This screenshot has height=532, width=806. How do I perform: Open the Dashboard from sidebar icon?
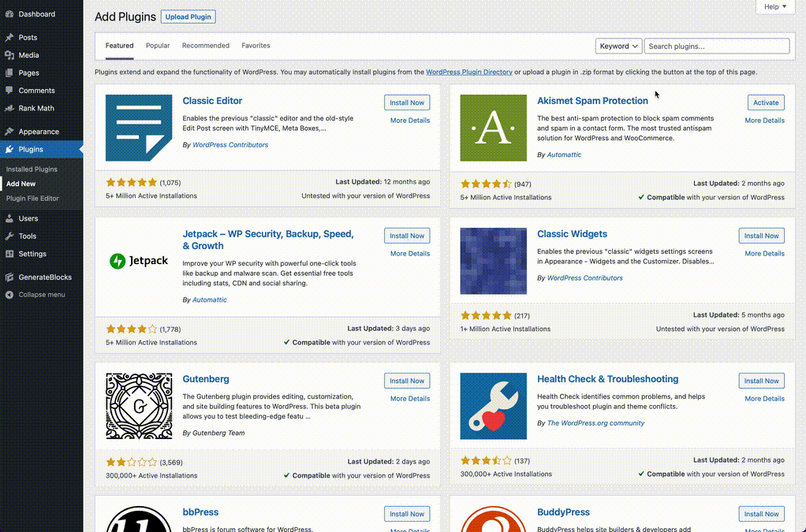[9, 14]
